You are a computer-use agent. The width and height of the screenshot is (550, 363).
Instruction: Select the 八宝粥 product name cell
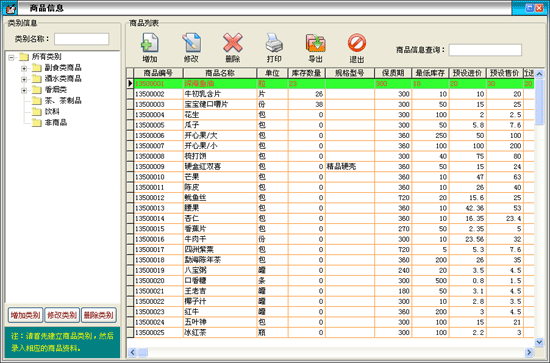point(220,270)
